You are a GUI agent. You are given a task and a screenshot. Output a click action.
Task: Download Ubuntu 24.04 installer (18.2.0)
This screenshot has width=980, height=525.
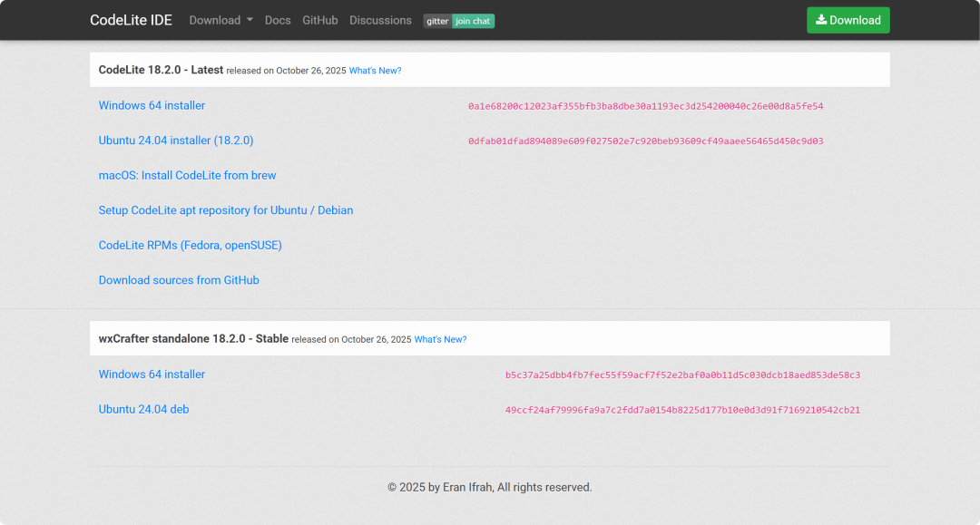tap(176, 141)
